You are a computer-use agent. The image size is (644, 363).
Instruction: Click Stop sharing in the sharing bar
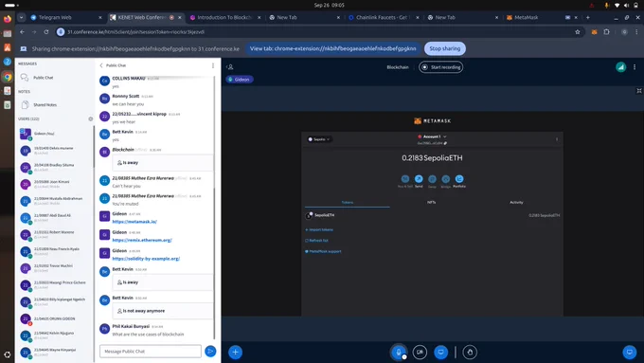(445, 48)
